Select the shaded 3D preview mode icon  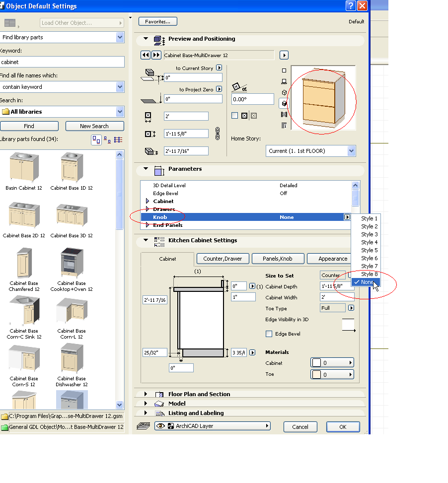pyautogui.click(x=284, y=103)
